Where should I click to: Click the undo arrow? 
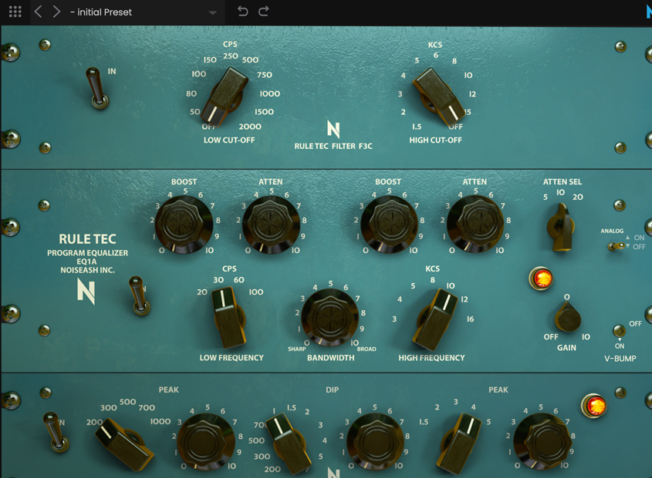click(x=242, y=11)
